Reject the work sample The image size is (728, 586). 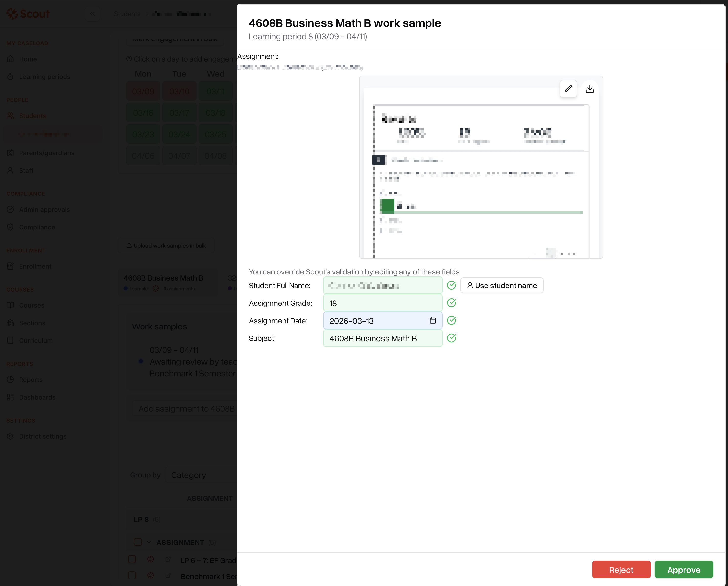(x=621, y=569)
